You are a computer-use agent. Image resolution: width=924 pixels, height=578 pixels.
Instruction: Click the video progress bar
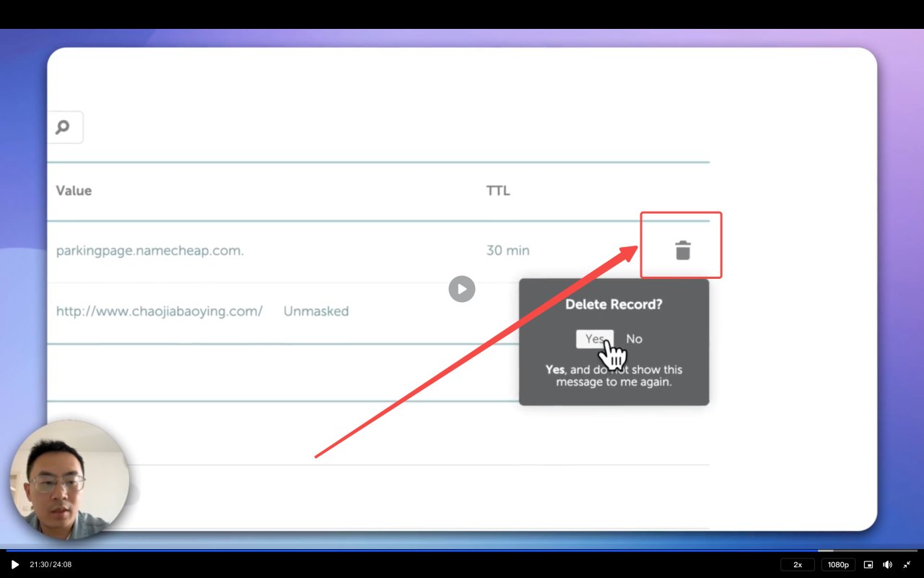(x=462, y=551)
